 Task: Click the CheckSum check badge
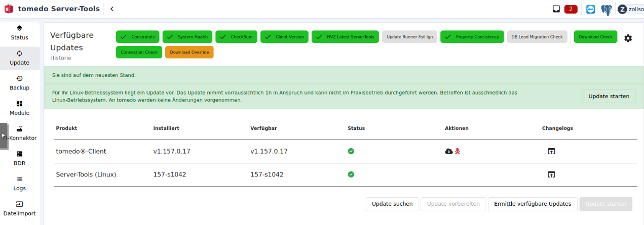tap(237, 37)
